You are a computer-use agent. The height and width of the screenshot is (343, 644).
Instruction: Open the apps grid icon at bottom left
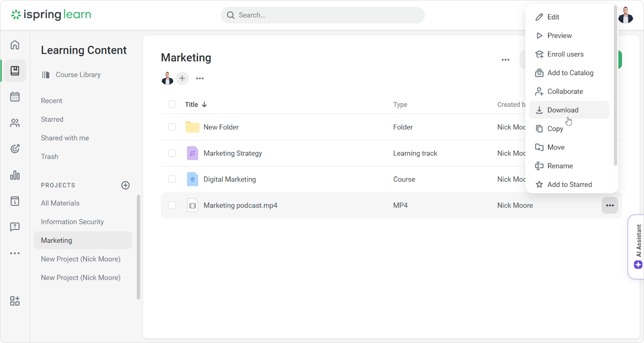[15, 301]
